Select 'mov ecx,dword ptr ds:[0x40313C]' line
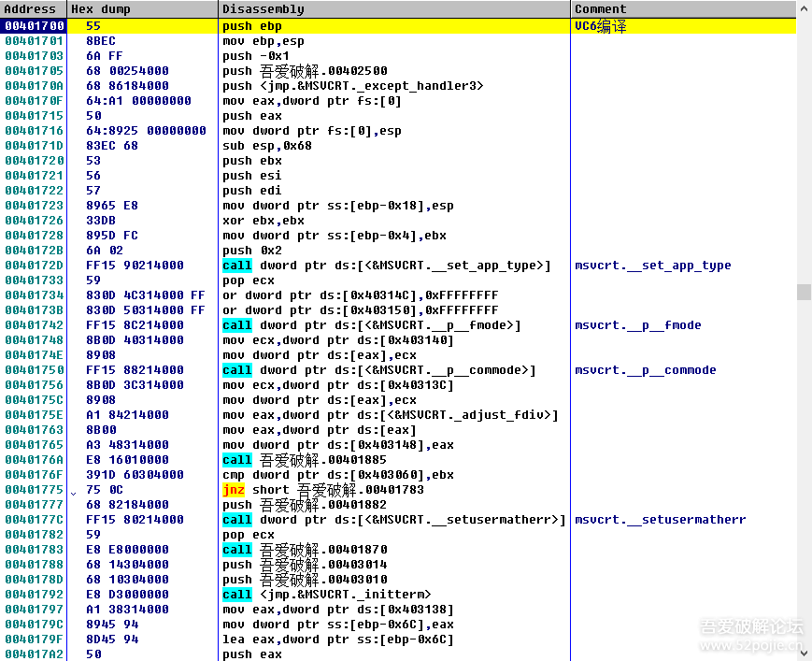The height and width of the screenshot is (661, 812). [338, 386]
